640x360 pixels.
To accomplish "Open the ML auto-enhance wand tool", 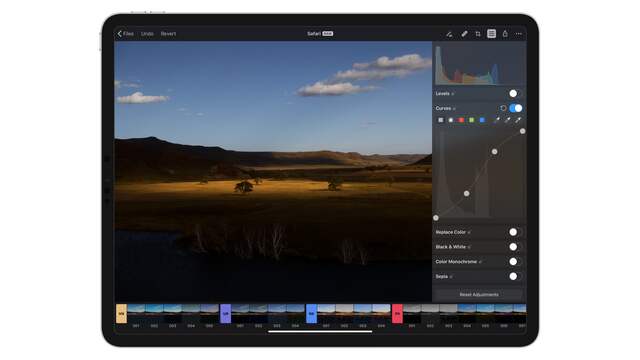I will (x=449, y=34).
